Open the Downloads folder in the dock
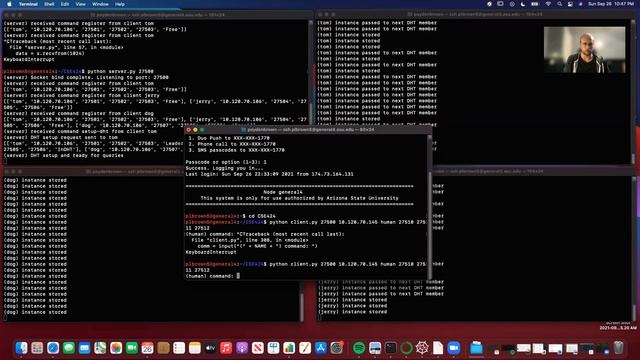 pyautogui.click(x=476, y=348)
